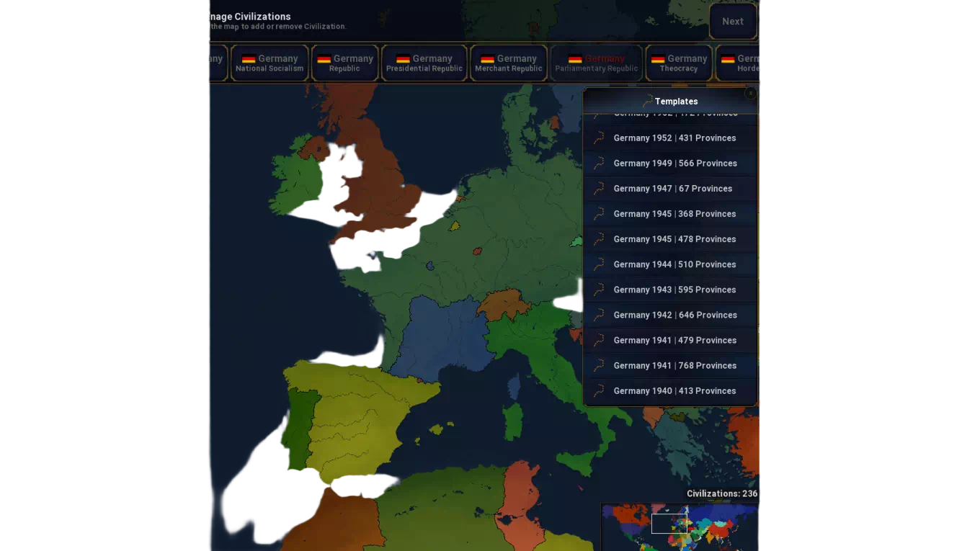Apply Germany 1943 595 Provinces template
The height and width of the screenshot is (551, 980).
pyautogui.click(x=674, y=290)
